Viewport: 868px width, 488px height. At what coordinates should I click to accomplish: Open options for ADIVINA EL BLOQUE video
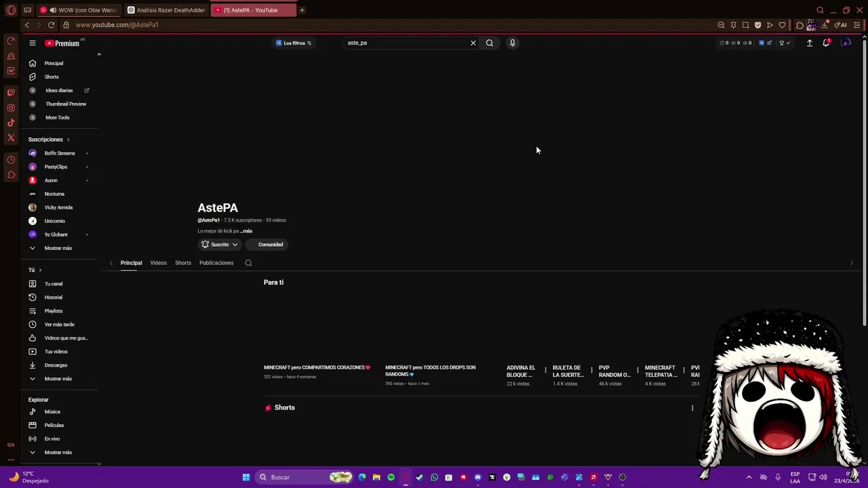[x=545, y=371]
